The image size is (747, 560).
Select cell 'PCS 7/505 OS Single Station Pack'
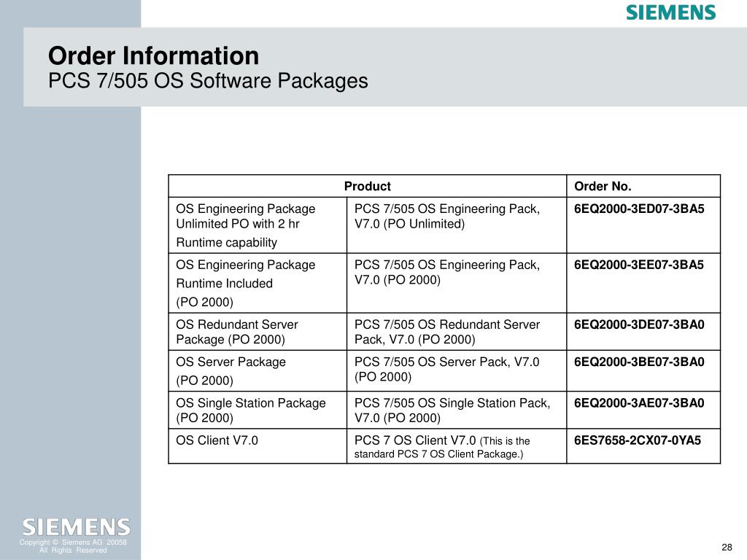pyautogui.click(x=457, y=411)
